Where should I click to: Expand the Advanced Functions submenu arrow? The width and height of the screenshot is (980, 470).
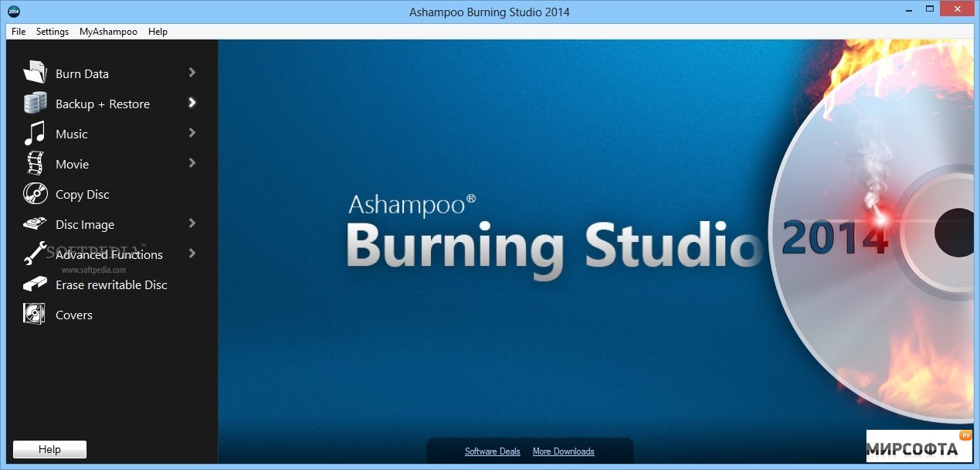pyautogui.click(x=192, y=254)
